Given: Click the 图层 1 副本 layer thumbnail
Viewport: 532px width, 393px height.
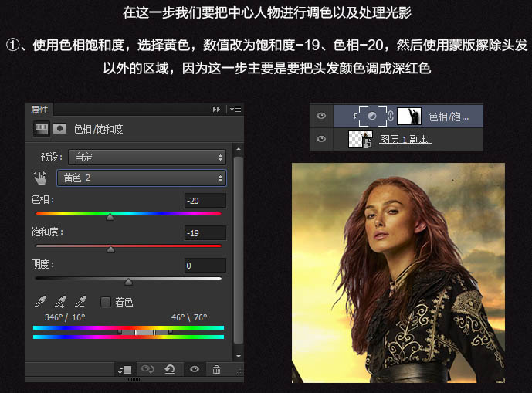Looking at the screenshot, I should (361, 139).
